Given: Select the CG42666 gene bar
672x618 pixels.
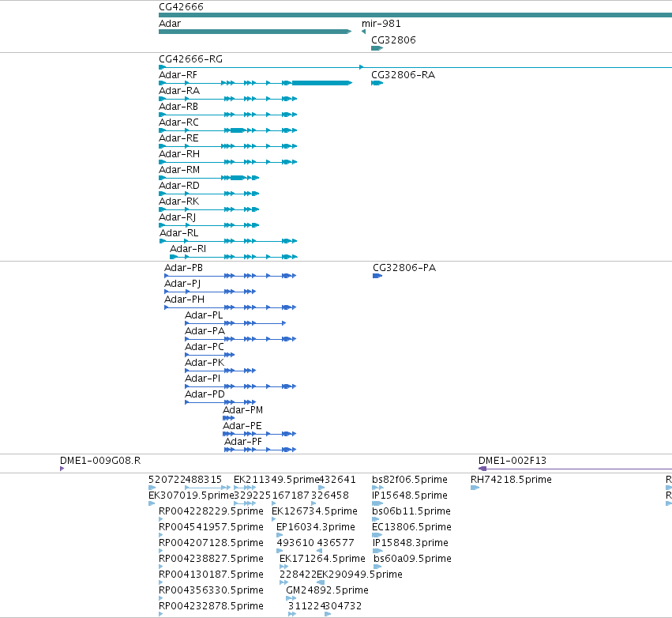Looking at the screenshot, I should click(415, 15).
